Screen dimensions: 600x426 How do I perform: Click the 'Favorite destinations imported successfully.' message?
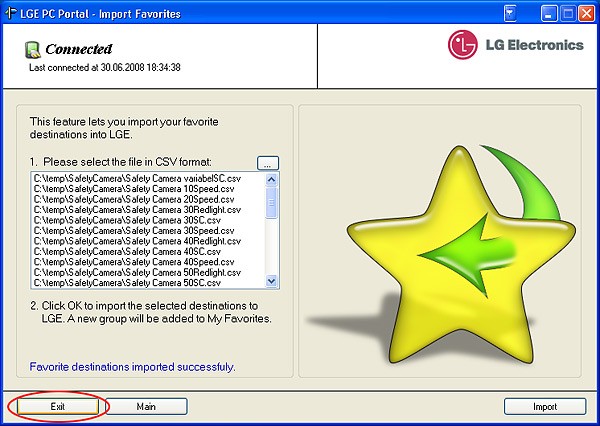pyautogui.click(x=132, y=367)
